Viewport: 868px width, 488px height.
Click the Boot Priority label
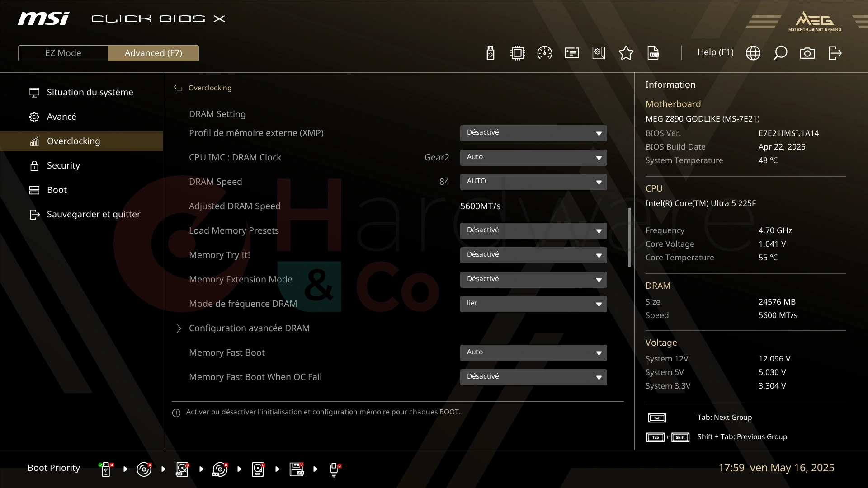54,468
